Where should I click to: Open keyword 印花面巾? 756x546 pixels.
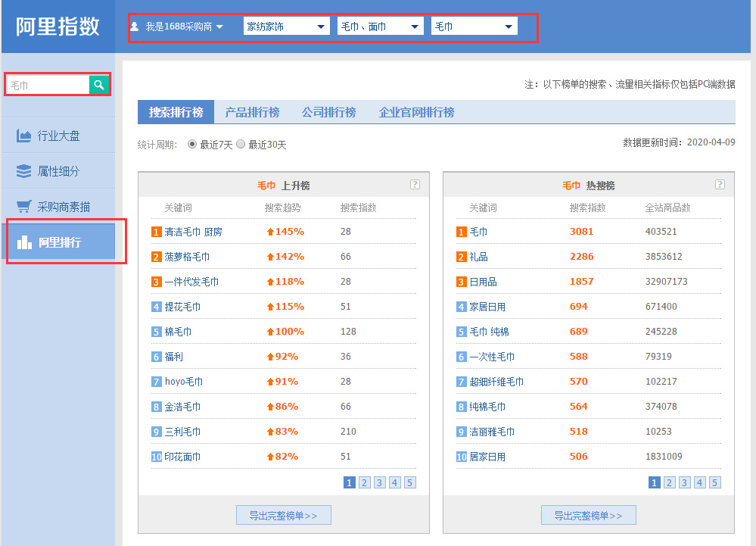pyautogui.click(x=182, y=457)
